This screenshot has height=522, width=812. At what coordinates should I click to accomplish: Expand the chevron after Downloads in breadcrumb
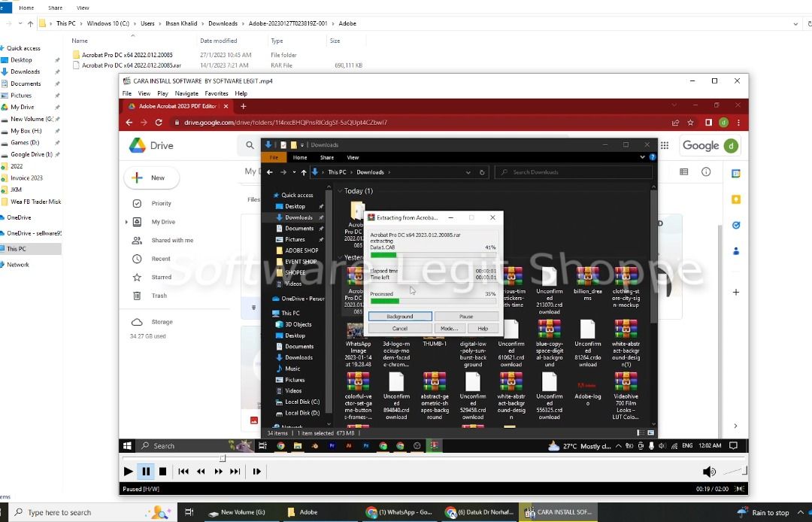[x=243, y=23]
